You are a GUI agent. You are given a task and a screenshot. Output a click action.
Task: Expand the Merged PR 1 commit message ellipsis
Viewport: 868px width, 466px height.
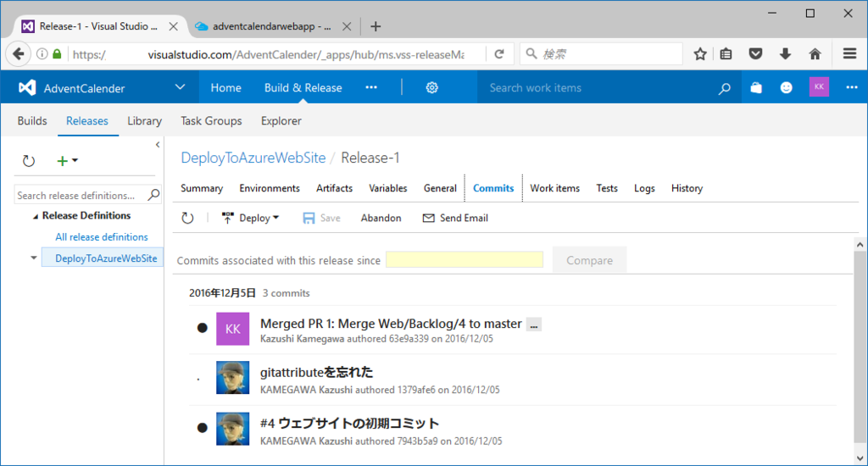(534, 325)
